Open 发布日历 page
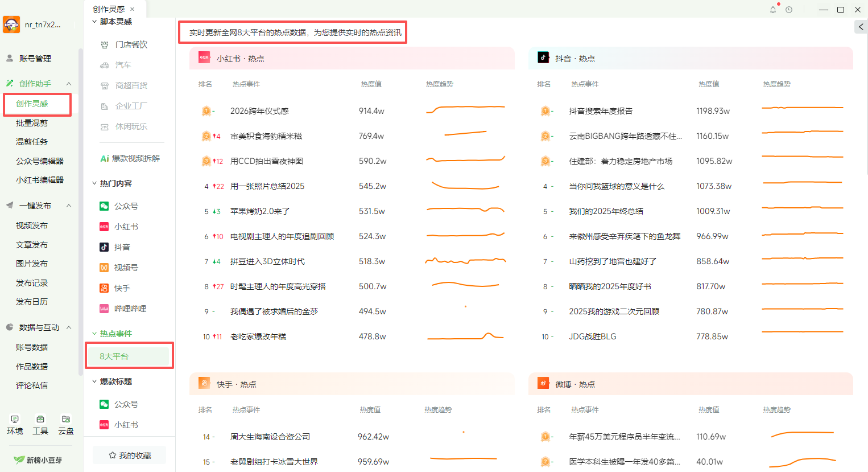Image resolution: width=868 pixels, height=472 pixels. [x=32, y=302]
